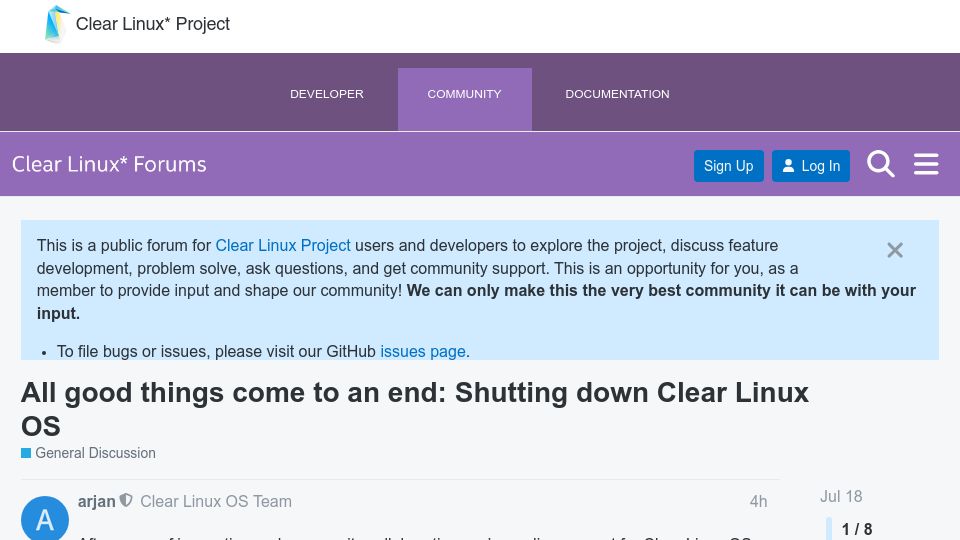Follow the GitHub issues page link
Screen dimensions: 960x540
click(423, 351)
